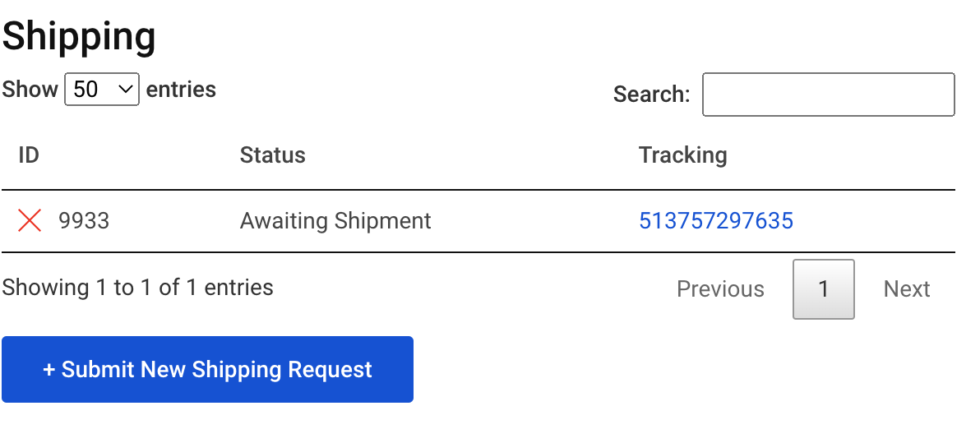This screenshot has height=429, width=980.
Task: Select page 1 in the pagination
Action: click(823, 289)
